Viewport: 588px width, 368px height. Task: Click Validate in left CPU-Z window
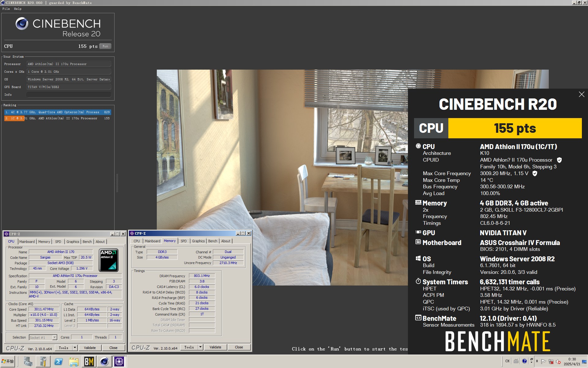click(90, 348)
